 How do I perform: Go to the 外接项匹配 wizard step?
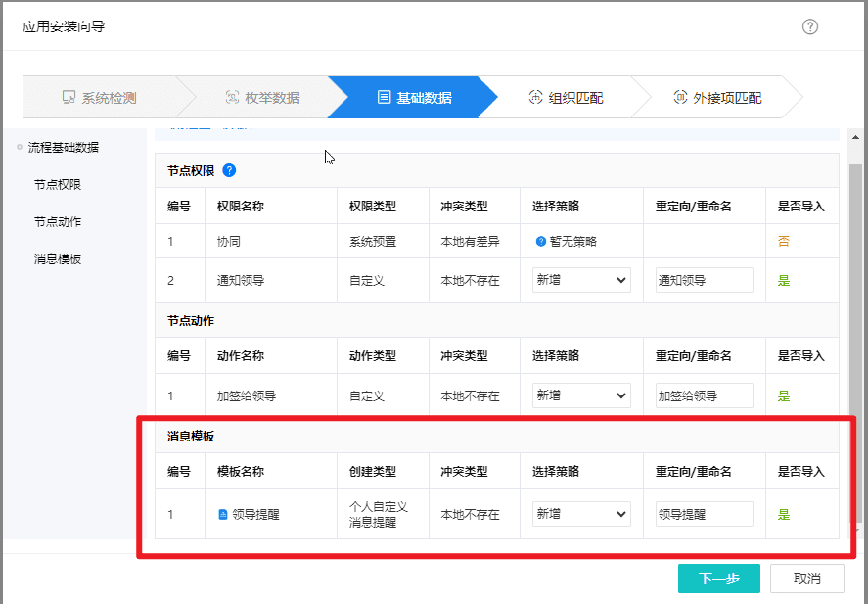(x=717, y=98)
